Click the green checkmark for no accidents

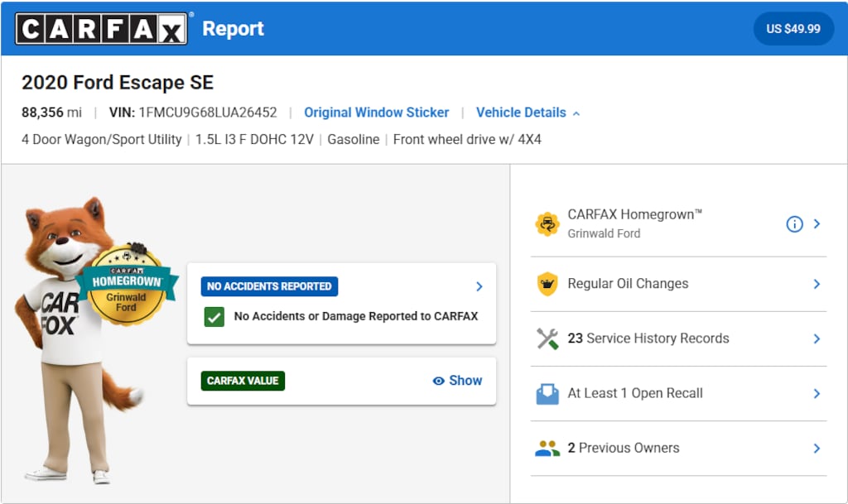tap(214, 317)
